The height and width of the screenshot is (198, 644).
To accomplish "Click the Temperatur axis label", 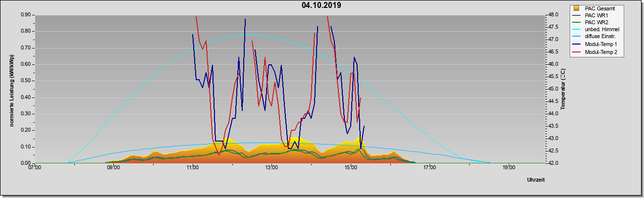I will click(563, 89).
